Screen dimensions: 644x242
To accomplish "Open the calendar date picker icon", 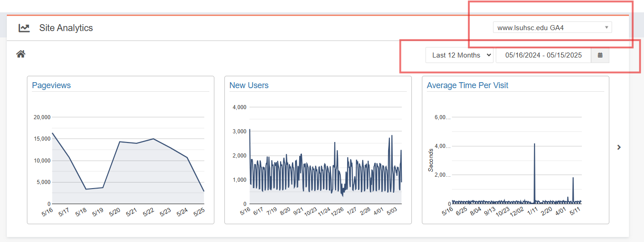I will 600,55.
